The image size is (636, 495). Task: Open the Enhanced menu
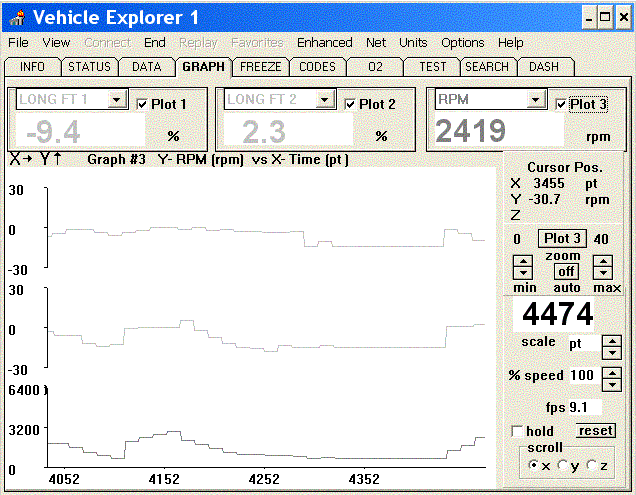tap(324, 43)
